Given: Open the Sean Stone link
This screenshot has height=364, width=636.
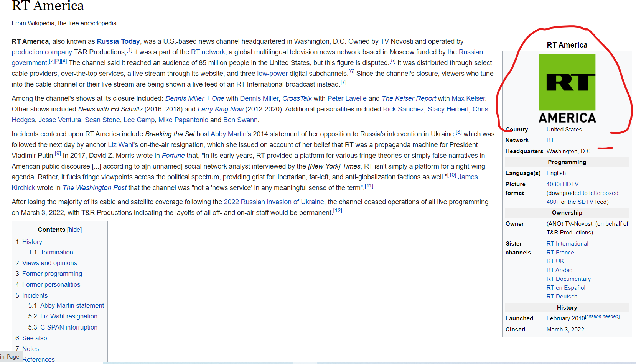Looking at the screenshot, I should tap(102, 120).
